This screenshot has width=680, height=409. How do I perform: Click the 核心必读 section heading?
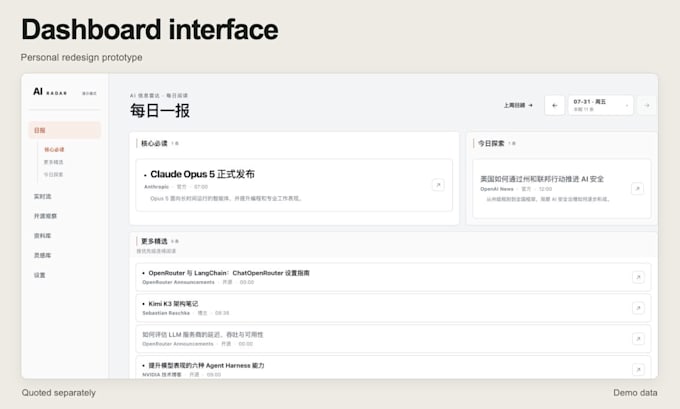(x=154, y=143)
